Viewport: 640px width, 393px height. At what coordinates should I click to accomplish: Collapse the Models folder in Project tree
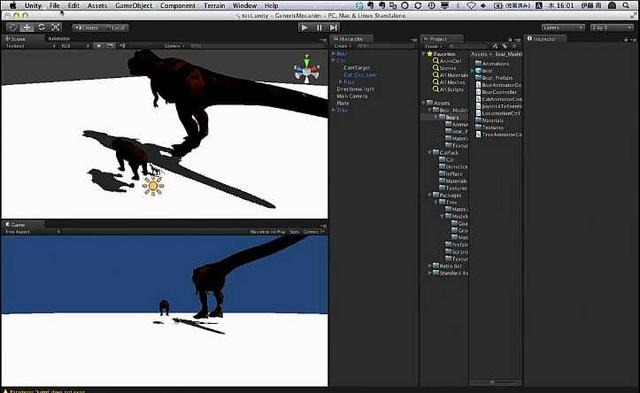click(442, 216)
